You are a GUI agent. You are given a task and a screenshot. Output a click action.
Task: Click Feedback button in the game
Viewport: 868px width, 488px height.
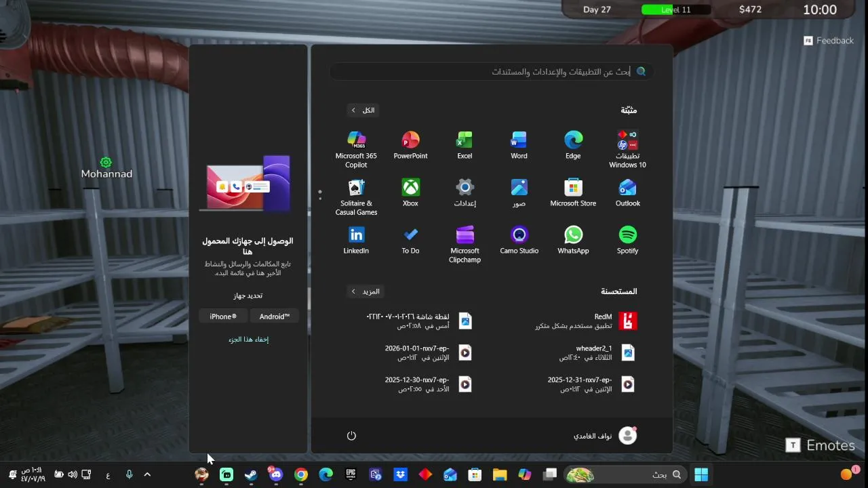(829, 41)
